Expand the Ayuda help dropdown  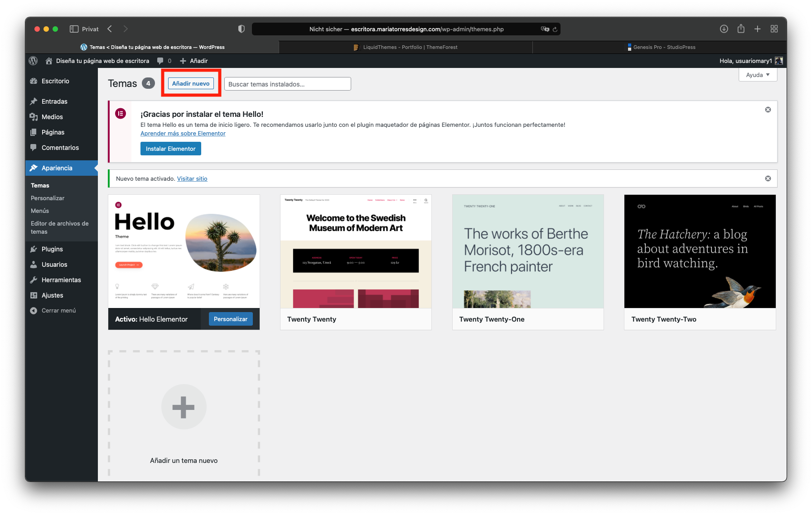click(x=758, y=75)
